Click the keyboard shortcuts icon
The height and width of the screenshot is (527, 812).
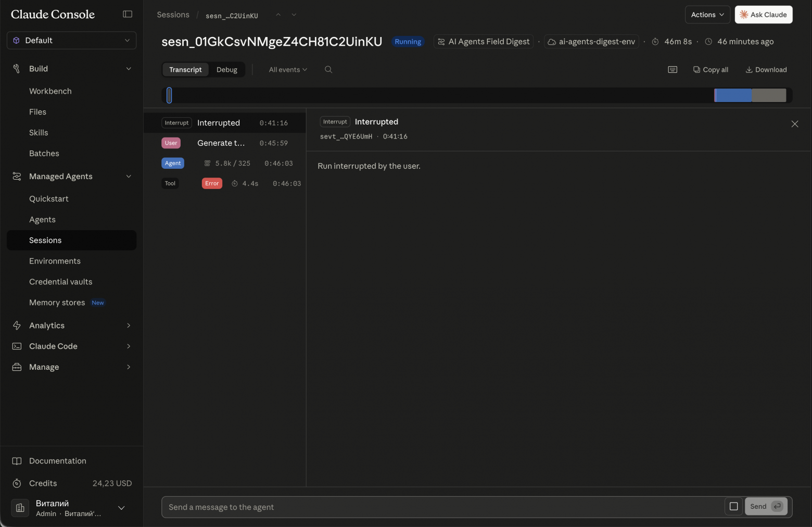(673, 70)
